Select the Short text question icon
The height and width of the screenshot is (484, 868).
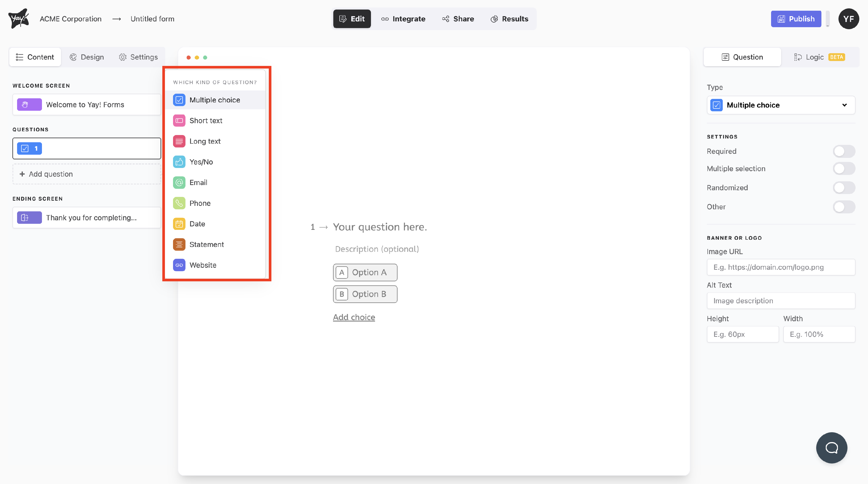click(x=179, y=121)
